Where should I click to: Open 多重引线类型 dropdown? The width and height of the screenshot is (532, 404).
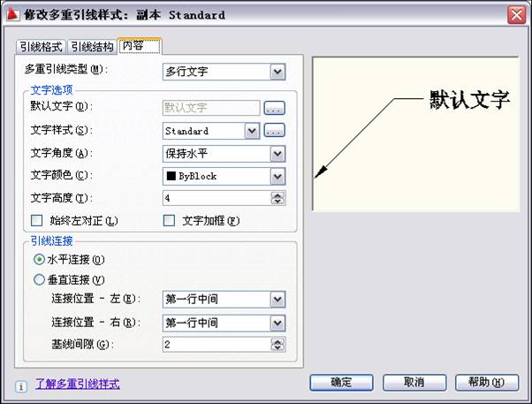coord(277,72)
